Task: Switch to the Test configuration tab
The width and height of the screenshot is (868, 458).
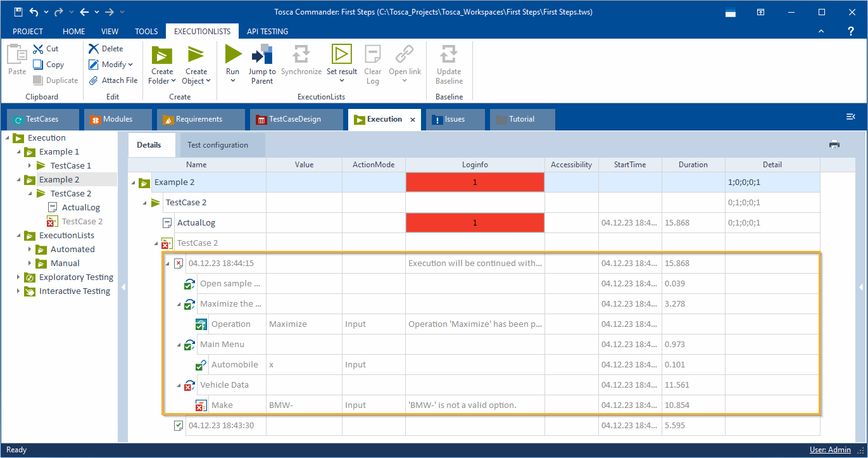Action: [218, 145]
